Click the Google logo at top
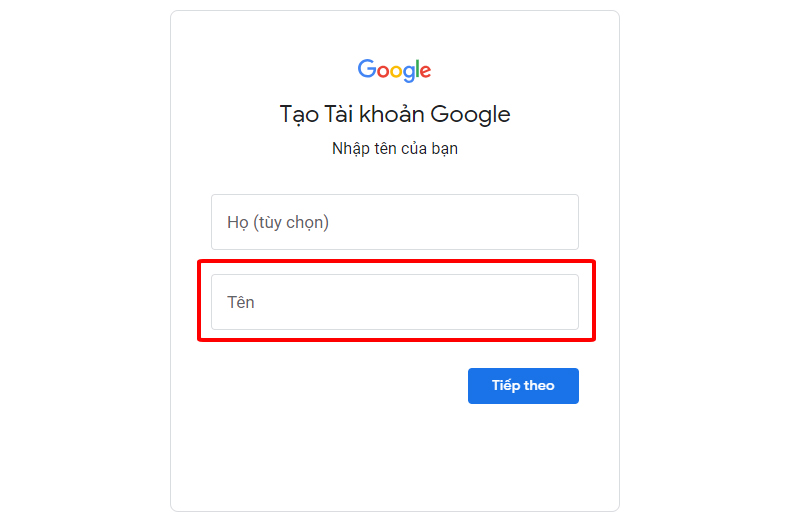This screenshot has height=522, width=800. [x=394, y=70]
